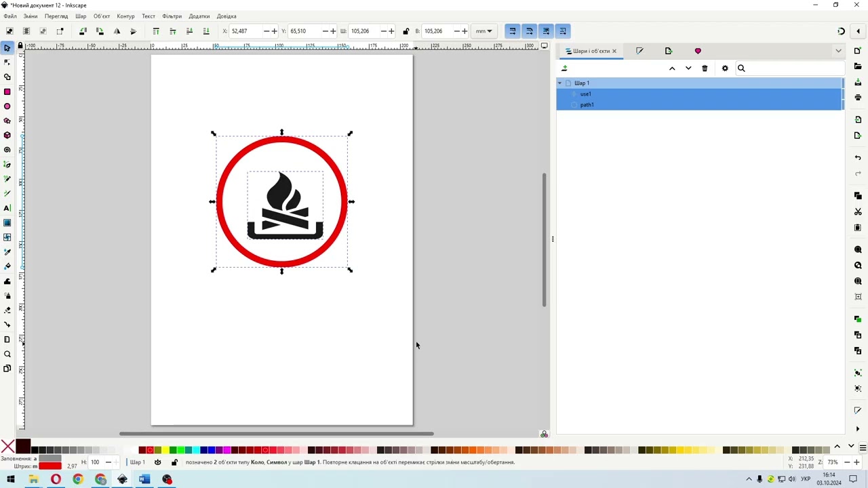868x488 pixels.
Task: Toggle snapping control at top right
Action: click(x=841, y=31)
